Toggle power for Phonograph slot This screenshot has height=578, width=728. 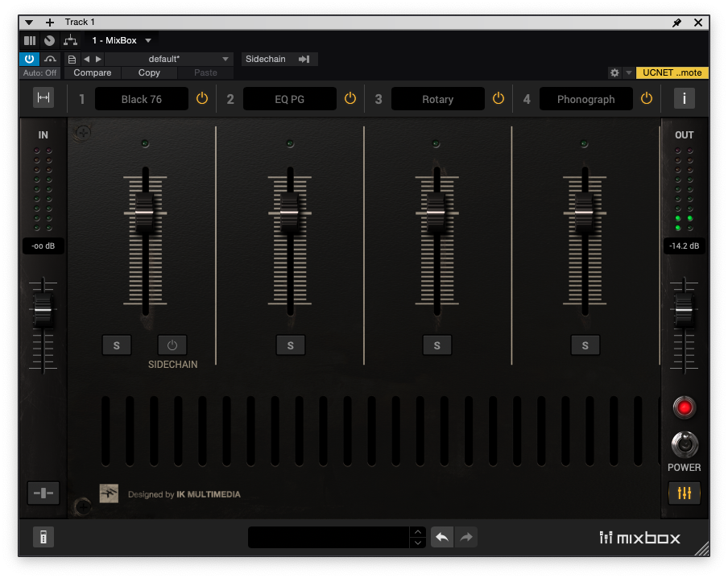pyautogui.click(x=647, y=98)
